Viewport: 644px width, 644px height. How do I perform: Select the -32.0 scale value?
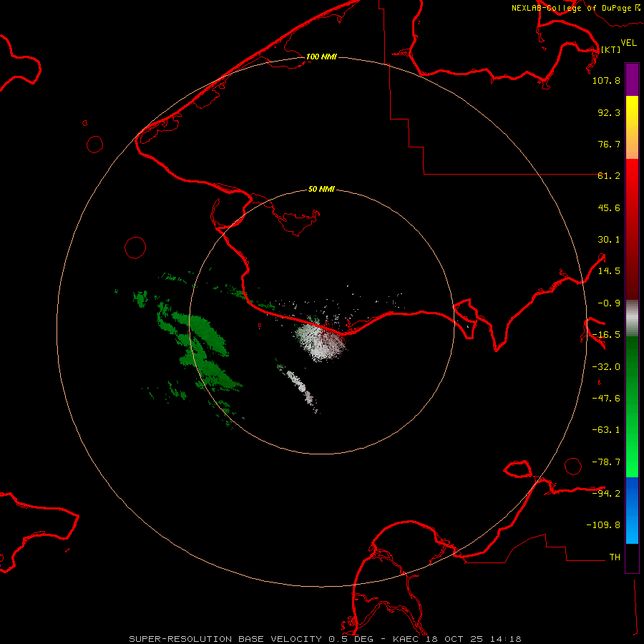[x=606, y=367]
